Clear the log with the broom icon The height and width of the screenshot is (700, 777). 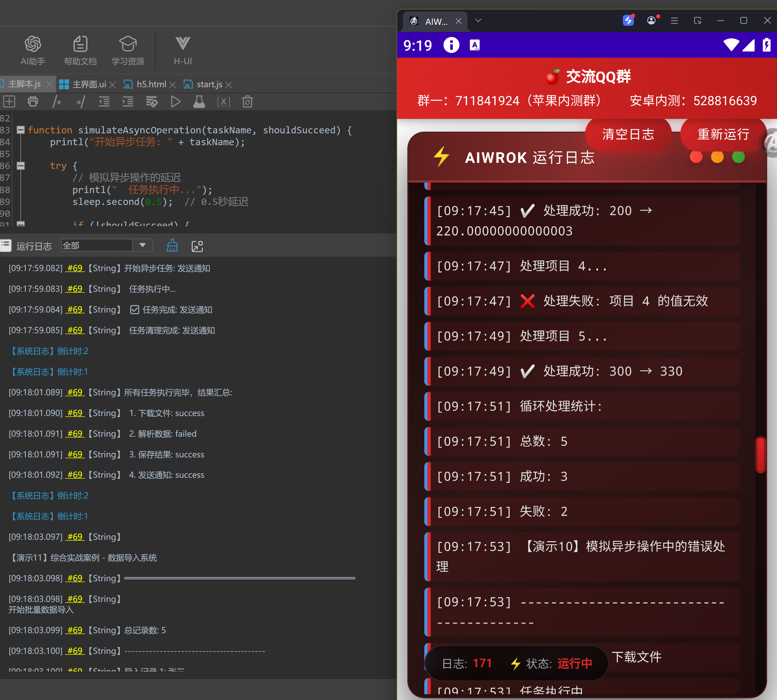point(172,246)
